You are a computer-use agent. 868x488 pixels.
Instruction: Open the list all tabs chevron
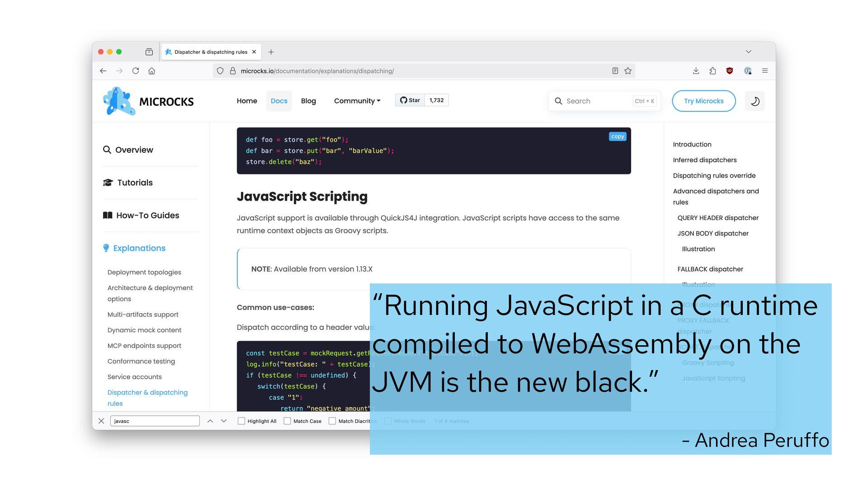click(x=749, y=52)
